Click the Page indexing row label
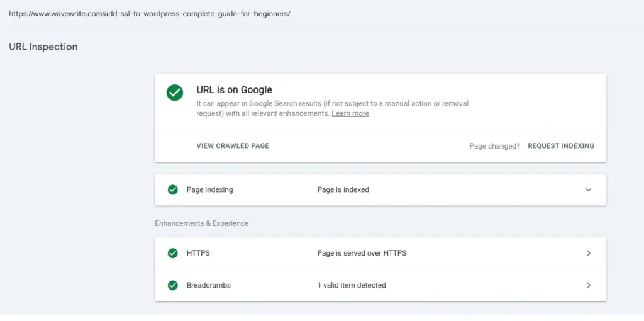This screenshot has width=644, height=321. 209,189
